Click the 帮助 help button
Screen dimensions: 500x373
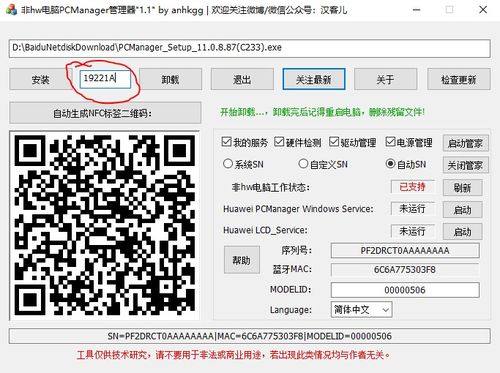pos(242,260)
